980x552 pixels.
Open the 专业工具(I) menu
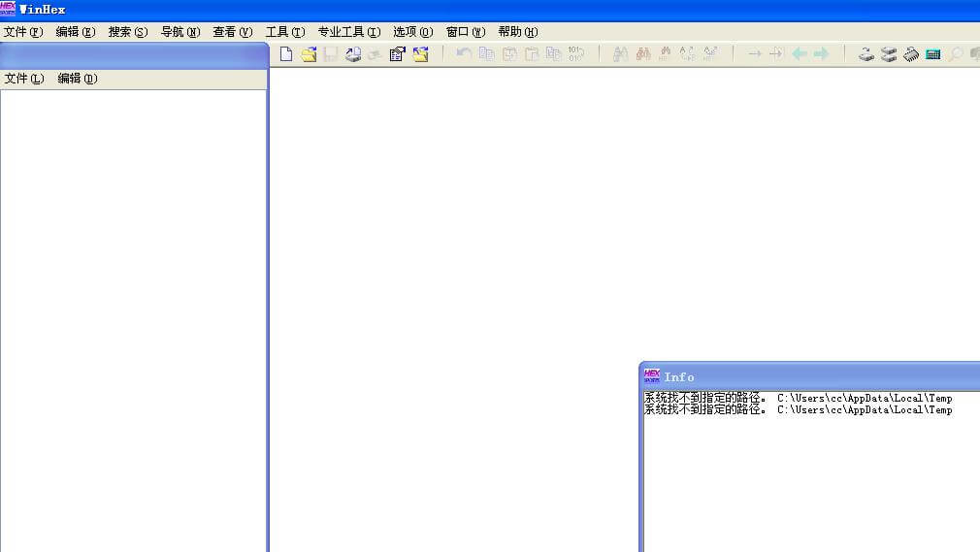(348, 32)
